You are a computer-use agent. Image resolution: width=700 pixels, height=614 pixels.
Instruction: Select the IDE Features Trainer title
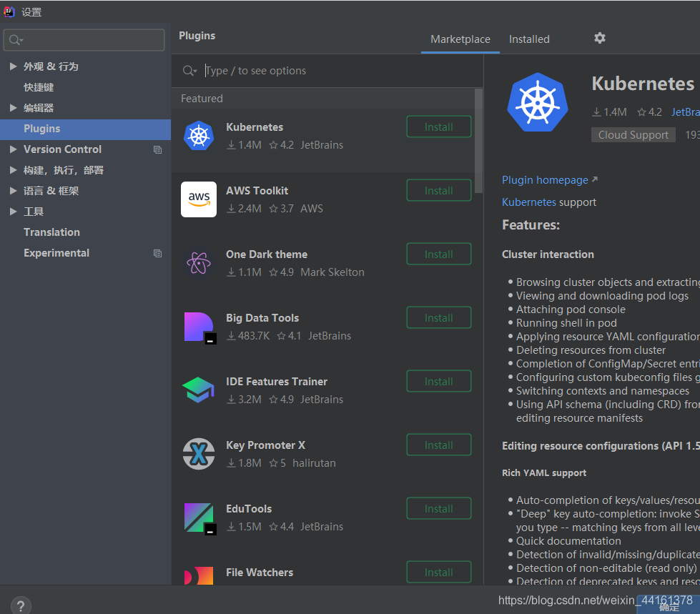point(276,382)
